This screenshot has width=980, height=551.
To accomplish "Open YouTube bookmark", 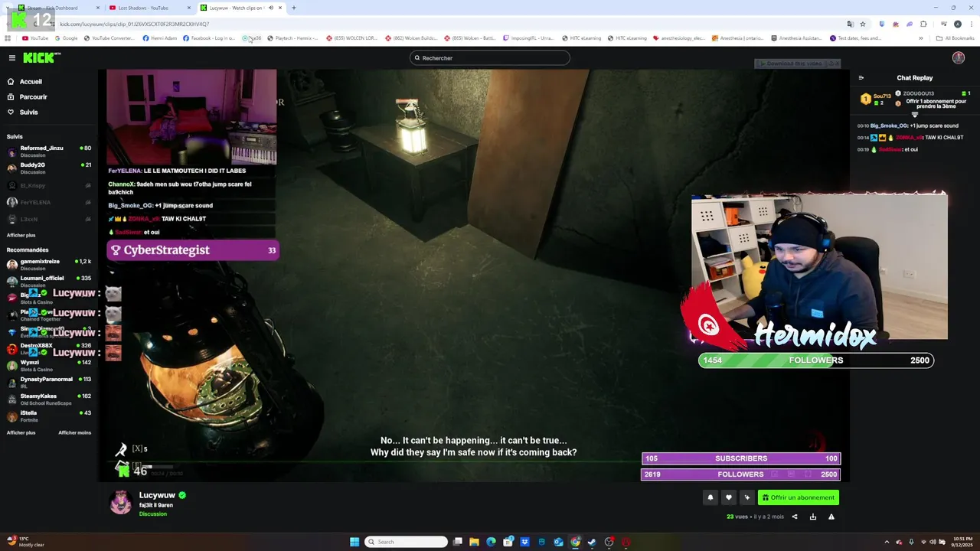I will [x=35, y=37].
